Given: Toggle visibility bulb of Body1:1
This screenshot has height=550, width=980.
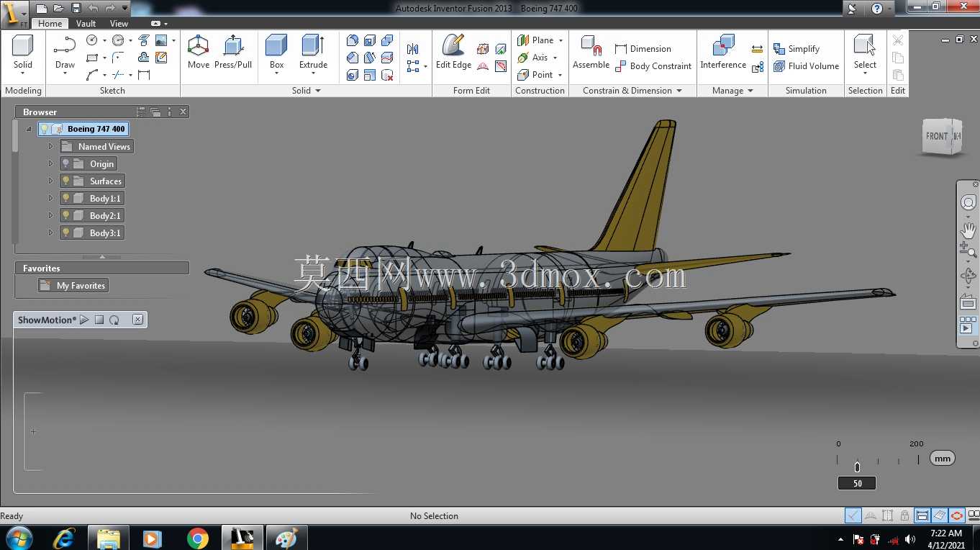Looking at the screenshot, I should pyautogui.click(x=65, y=198).
